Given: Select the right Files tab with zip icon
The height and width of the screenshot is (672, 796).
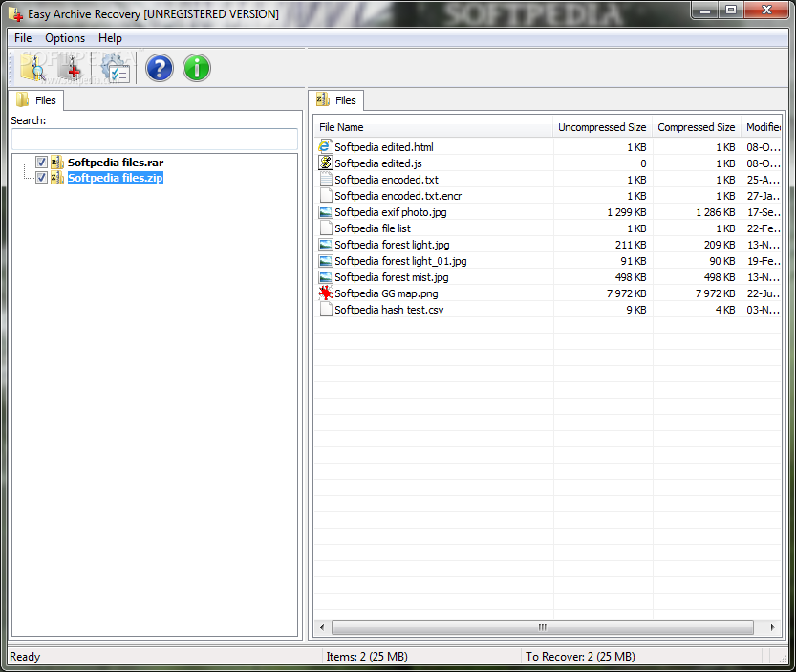Looking at the screenshot, I should [x=336, y=100].
